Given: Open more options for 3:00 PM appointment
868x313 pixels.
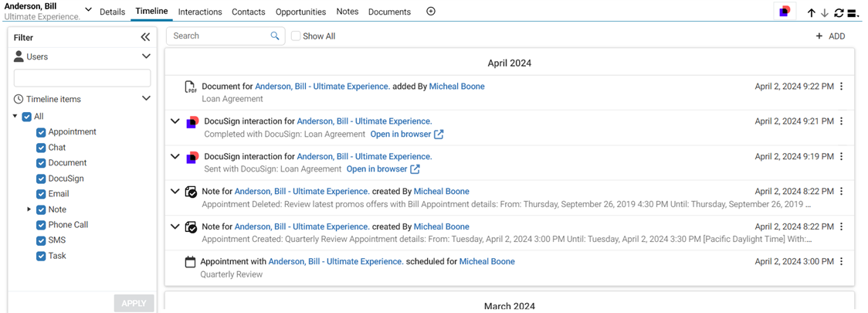Looking at the screenshot, I should point(842,261).
